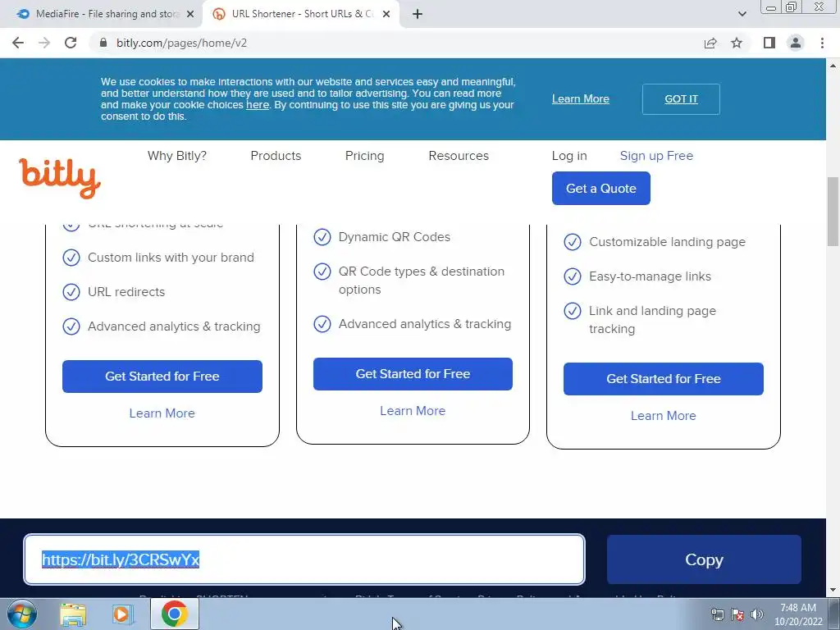840x630 pixels.
Task: Expand the tab search chevron
Action: 742,14
